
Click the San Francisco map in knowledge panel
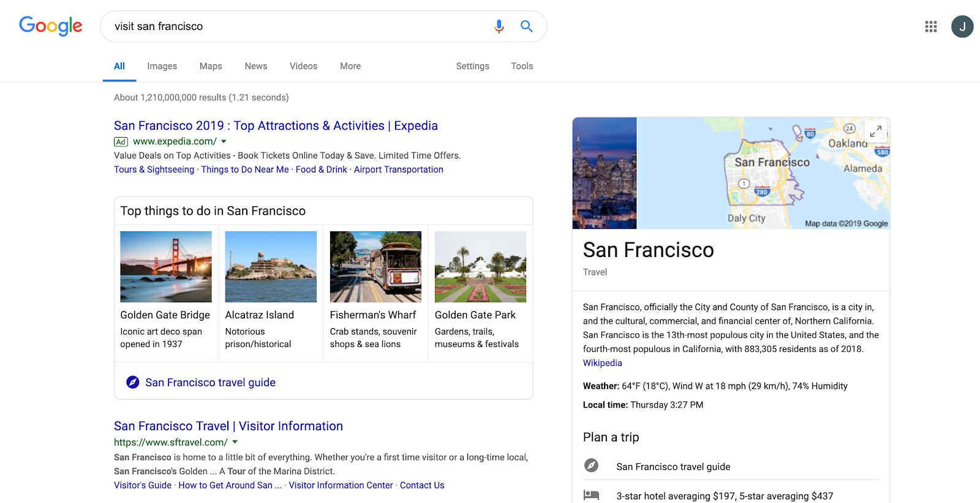pyautogui.click(x=764, y=173)
